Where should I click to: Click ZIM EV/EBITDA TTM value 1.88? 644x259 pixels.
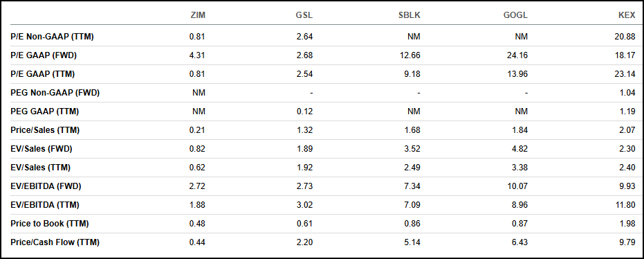pos(198,205)
